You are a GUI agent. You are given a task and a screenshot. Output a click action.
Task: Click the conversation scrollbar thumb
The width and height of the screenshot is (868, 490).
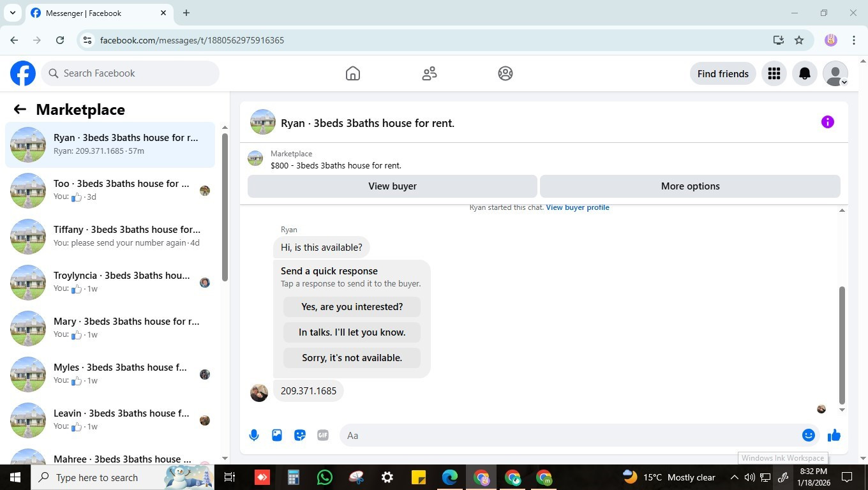pos(842,345)
